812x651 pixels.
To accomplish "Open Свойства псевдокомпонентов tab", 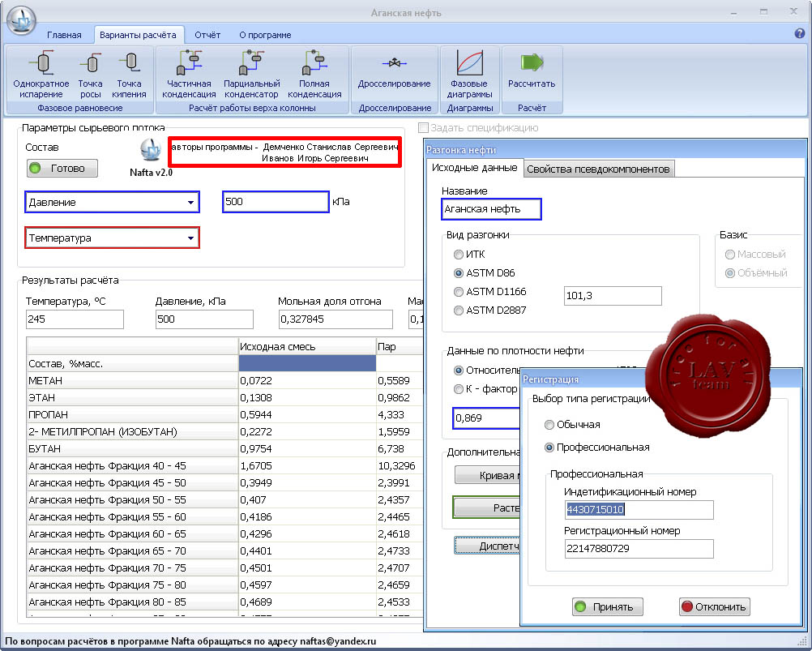I will 598,169.
